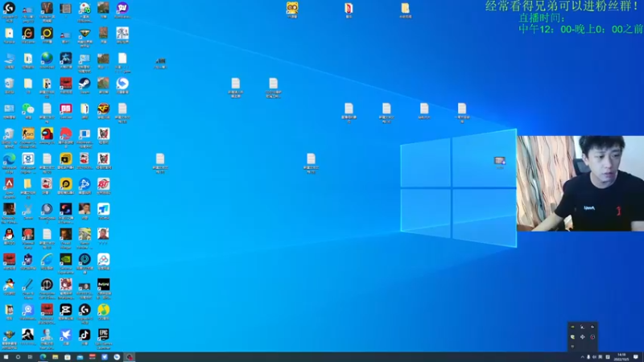The height and width of the screenshot is (362, 644).
Task: Open taskbar search circle
Action: point(18,357)
